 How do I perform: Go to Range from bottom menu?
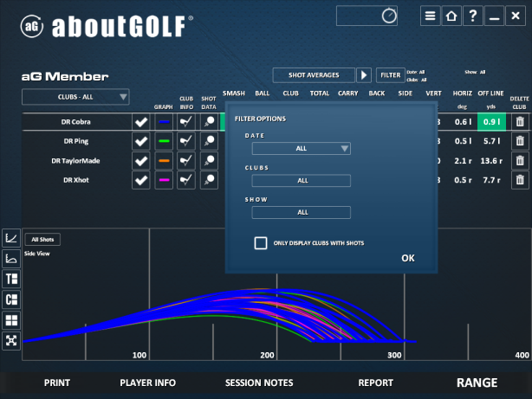coord(477,383)
